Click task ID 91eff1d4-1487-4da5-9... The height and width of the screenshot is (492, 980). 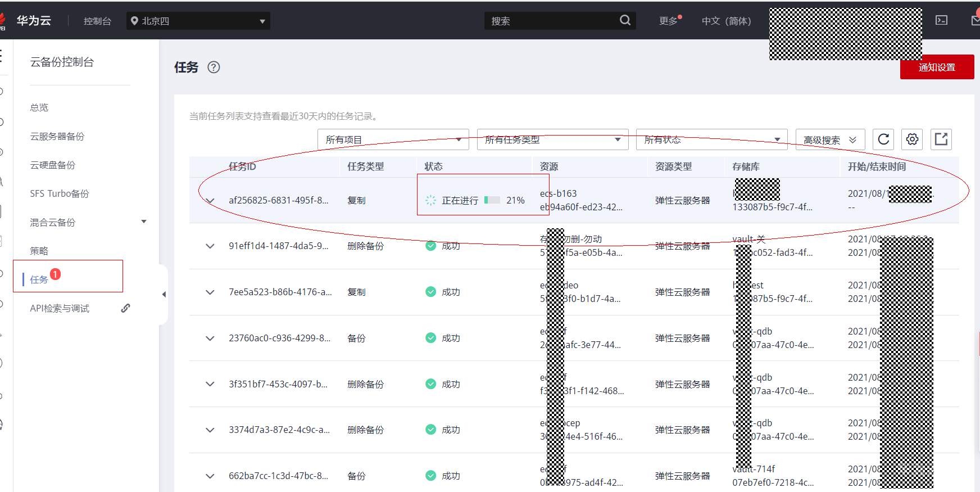click(x=278, y=246)
